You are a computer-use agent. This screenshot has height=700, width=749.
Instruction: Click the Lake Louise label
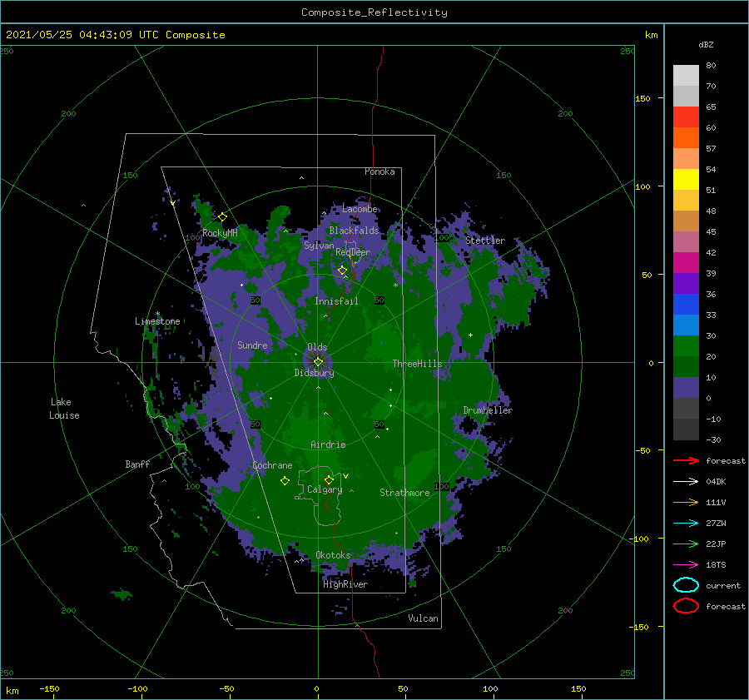(64, 409)
